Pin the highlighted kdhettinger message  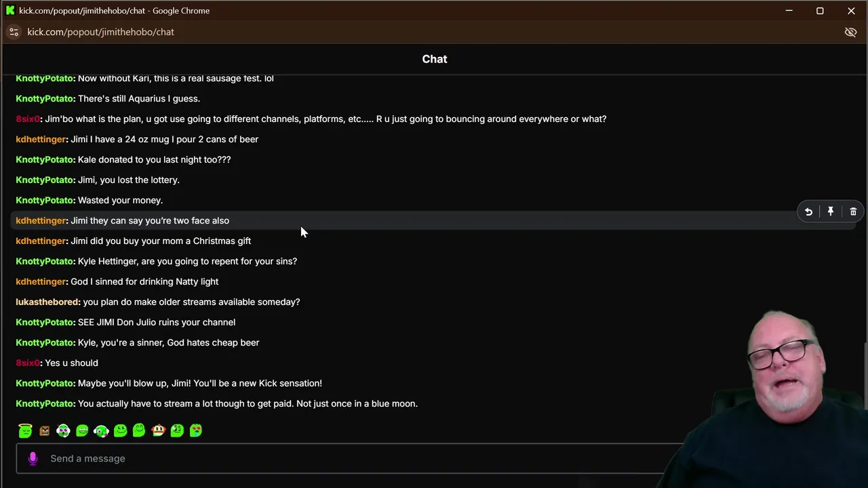(x=831, y=212)
